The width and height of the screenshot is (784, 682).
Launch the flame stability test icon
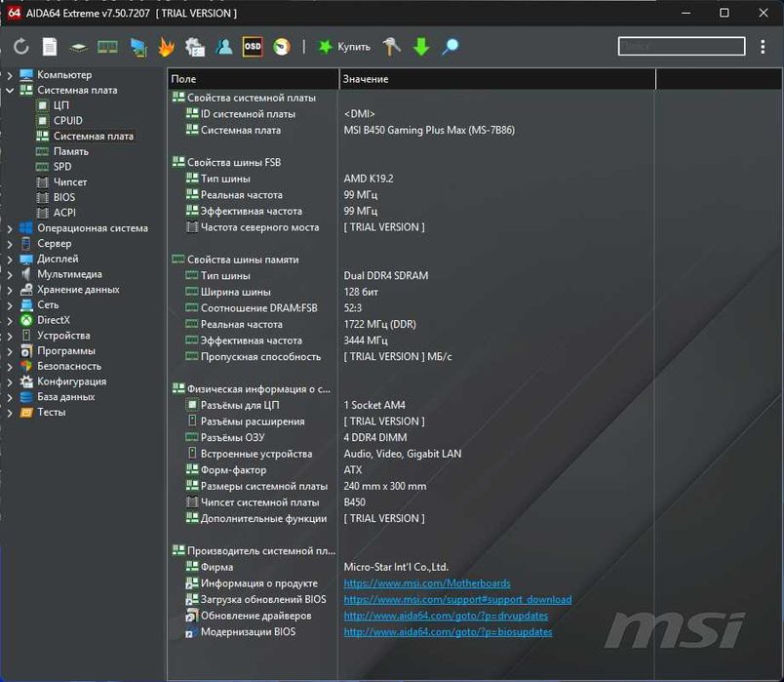click(x=166, y=47)
